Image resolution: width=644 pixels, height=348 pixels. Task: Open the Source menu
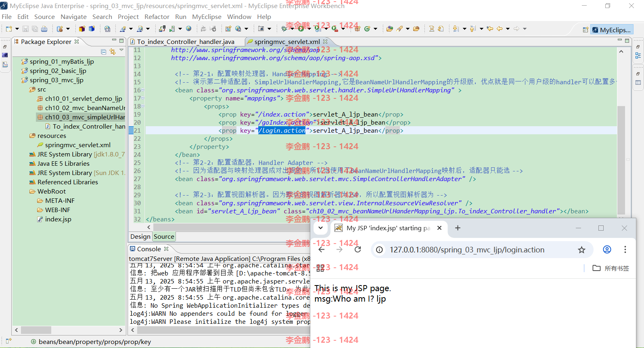(44, 17)
